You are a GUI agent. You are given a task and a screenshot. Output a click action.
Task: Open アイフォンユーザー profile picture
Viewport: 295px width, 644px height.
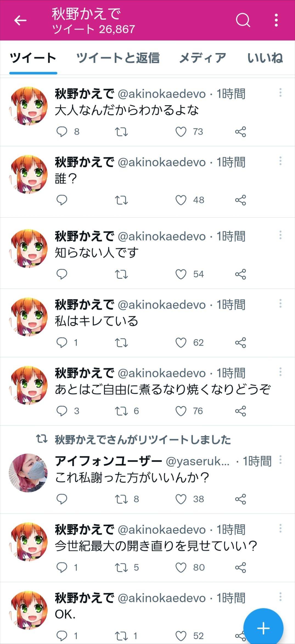[28, 473]
